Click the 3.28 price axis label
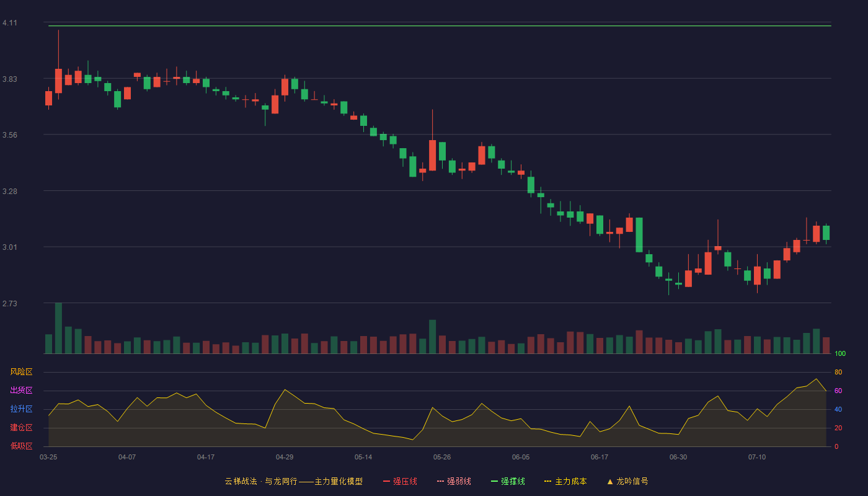This screenshot has height=496, width=868. (x=10, y=192)
